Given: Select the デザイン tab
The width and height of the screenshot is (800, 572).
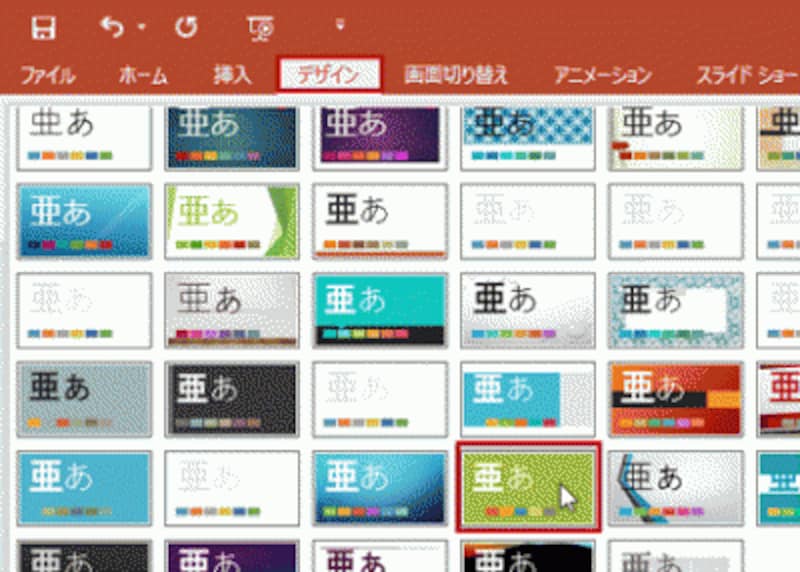Looking at the screenshot, I should tap(330, 75).
